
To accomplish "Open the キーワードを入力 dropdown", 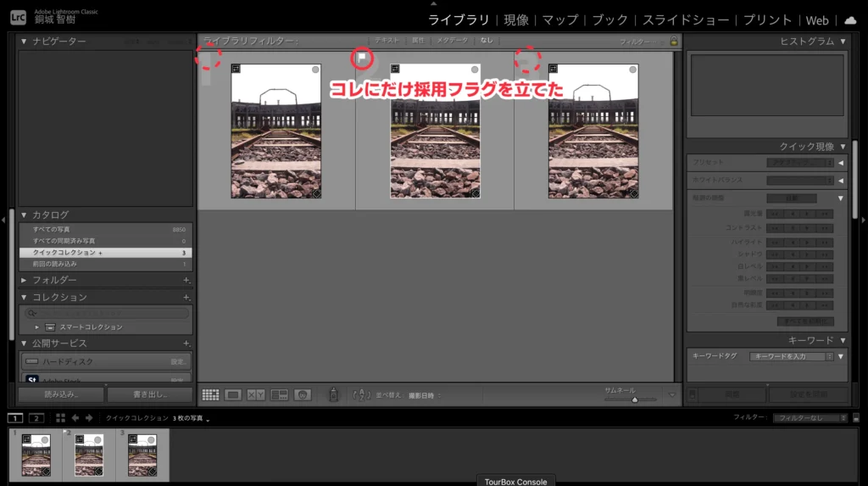I will tap(792, 357).
